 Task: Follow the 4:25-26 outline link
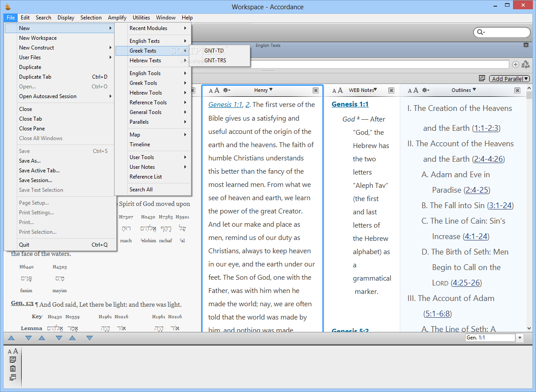click(x=467, y=283)
